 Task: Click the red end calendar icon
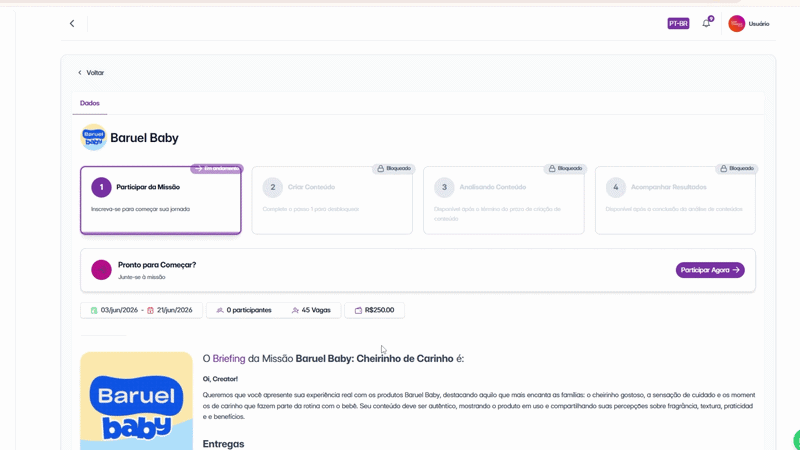pos(150,310)
